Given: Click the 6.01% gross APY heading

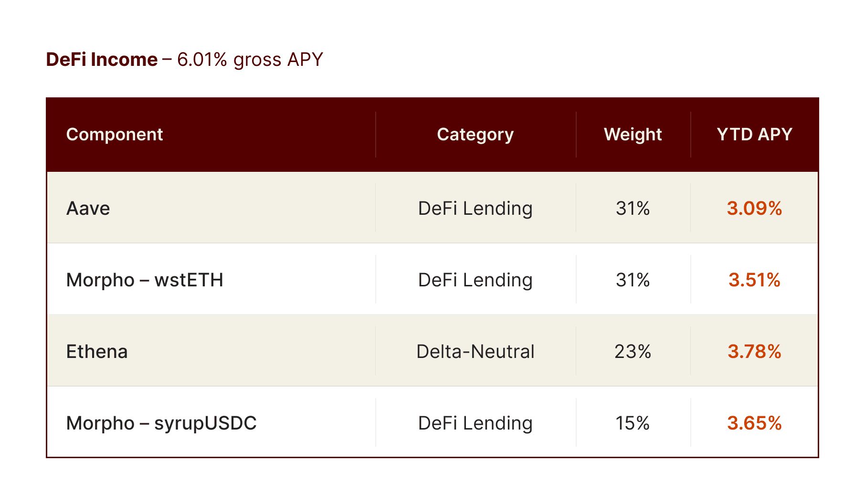Looking at the screenshot, I should click(250, 60).
